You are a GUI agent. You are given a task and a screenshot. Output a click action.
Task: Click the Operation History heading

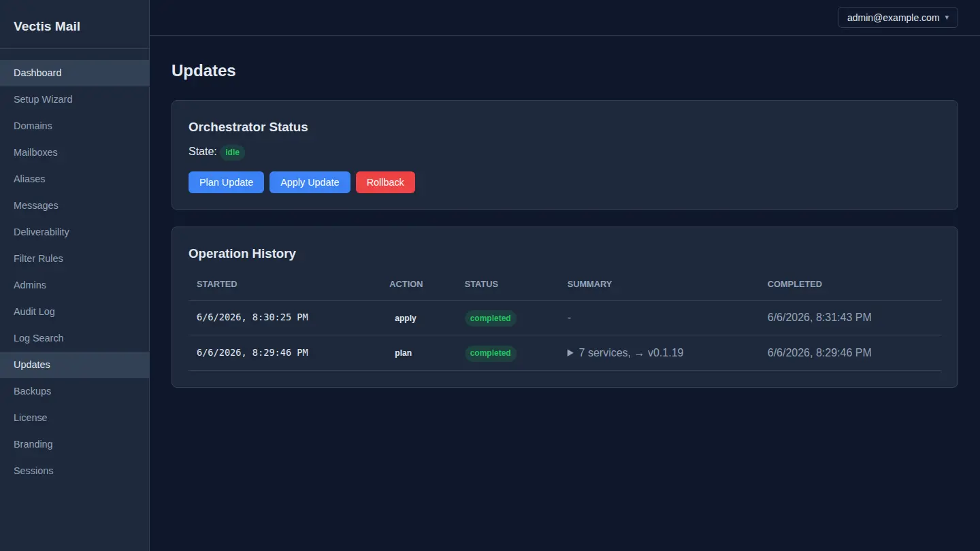(242, 254)
